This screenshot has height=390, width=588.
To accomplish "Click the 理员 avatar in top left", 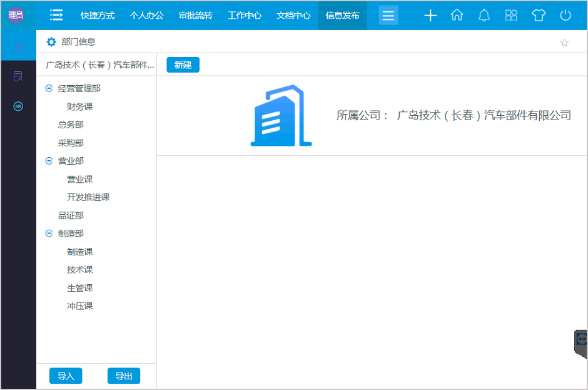I will [x=15, y=14].
